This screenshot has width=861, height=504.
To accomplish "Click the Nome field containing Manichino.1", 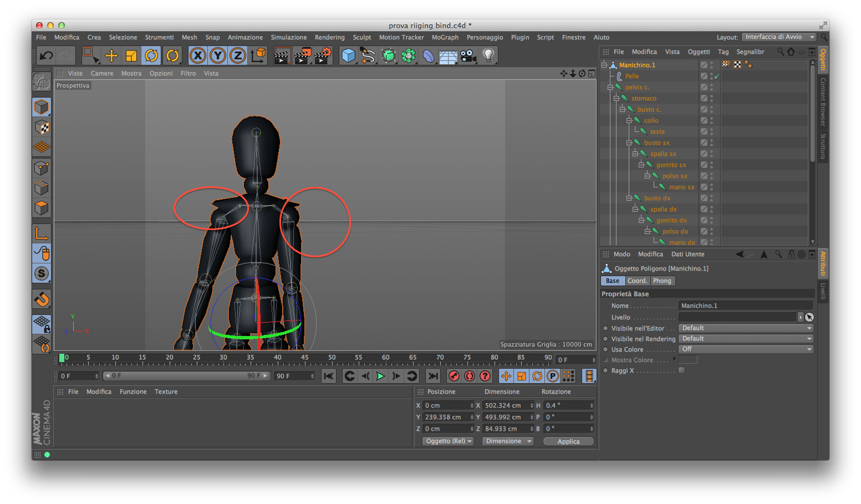I will coord(746,306).
